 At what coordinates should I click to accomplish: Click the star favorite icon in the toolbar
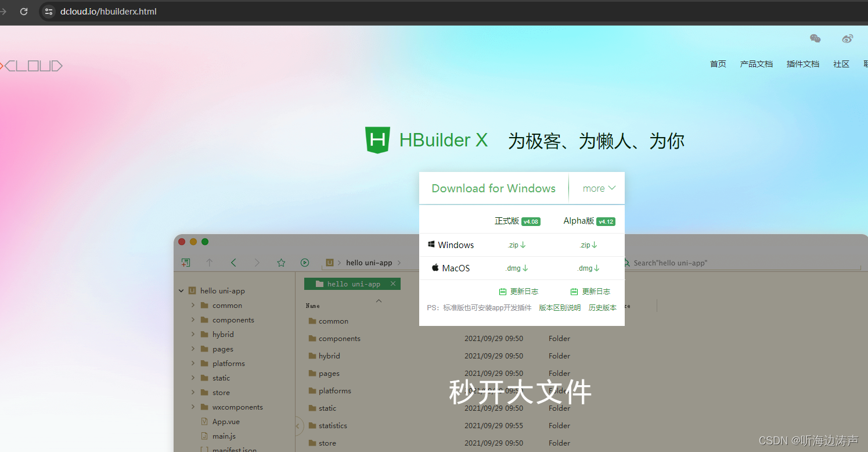pos(281,263)
